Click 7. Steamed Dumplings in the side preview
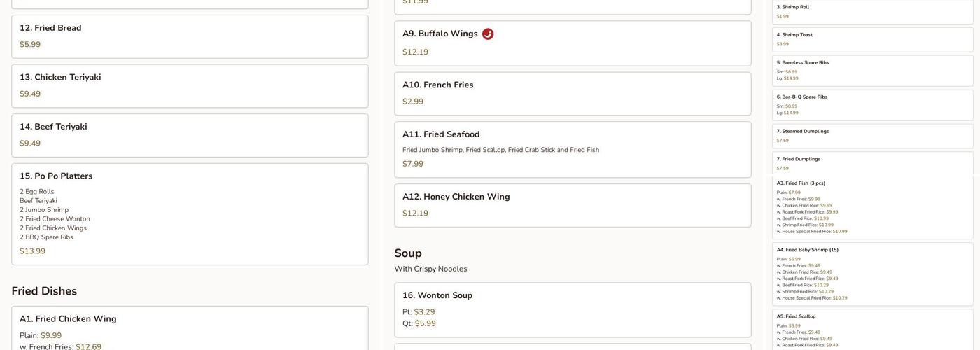Screen dimensions: 980x350 (x=873, y=136)
